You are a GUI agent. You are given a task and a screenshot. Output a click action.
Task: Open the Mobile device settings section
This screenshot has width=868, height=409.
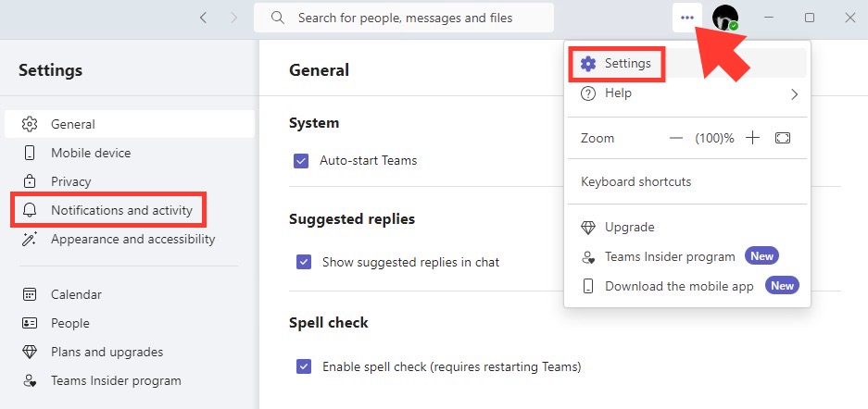click(130, 153)
